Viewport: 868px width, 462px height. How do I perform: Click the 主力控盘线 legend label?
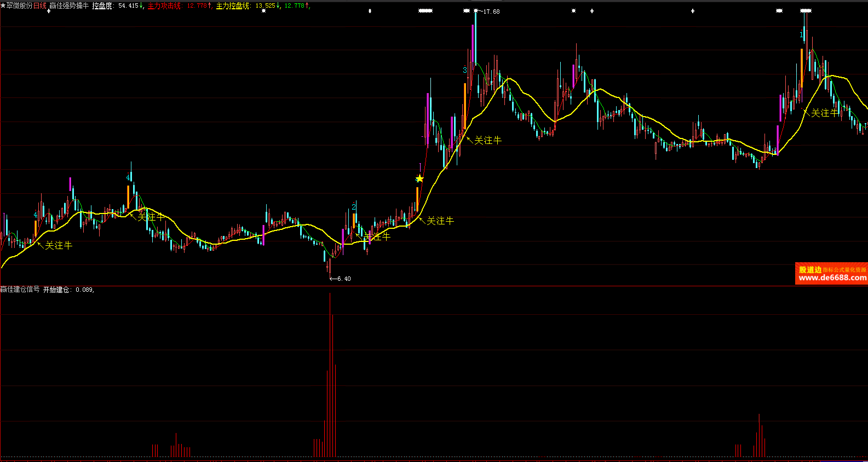pos(233,5)
